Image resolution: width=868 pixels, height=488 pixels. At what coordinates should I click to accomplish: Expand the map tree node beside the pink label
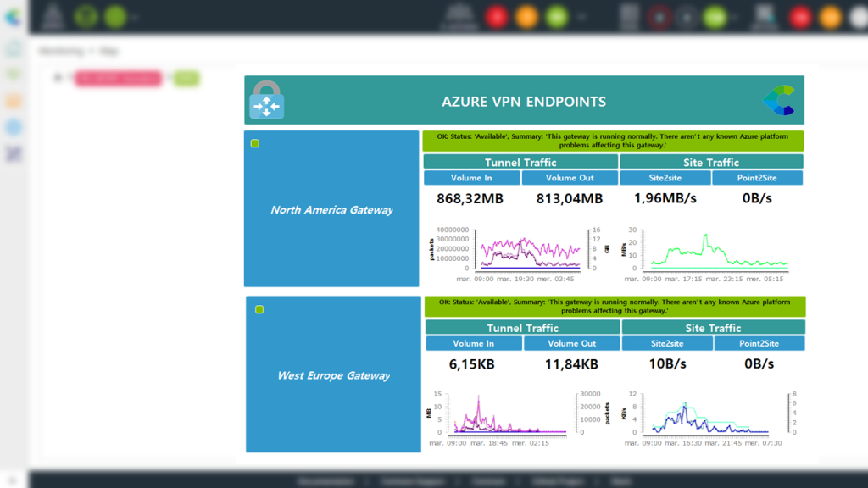[x=58, y=78]
